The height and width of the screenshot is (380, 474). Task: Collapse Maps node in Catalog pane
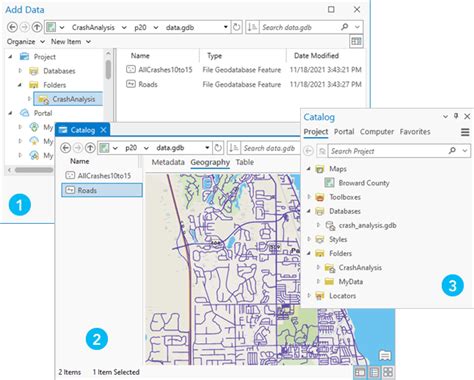309,169
